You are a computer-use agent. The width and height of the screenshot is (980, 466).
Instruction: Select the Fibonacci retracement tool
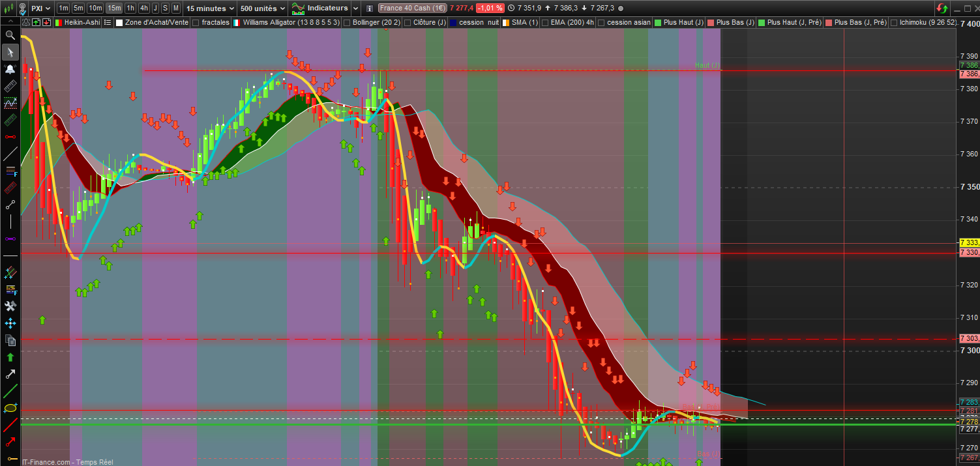(x=10, y=171)
